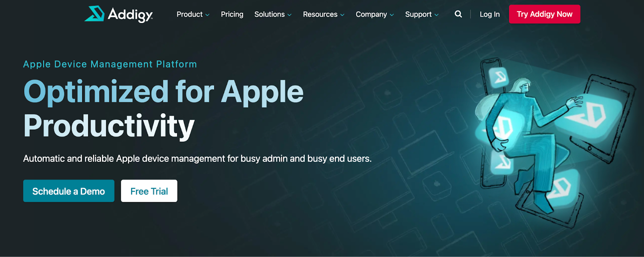
Task: Open the search magnifier icon
Action: (458, 14)
